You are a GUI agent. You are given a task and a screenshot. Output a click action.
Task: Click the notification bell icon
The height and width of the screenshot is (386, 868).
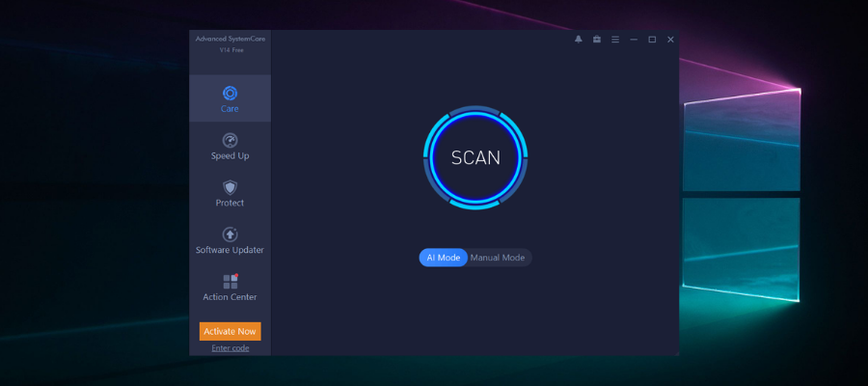point(579,40)
